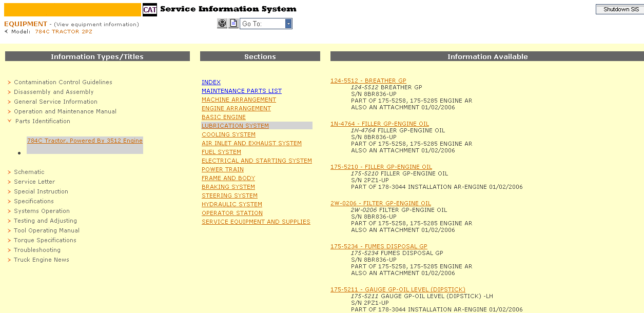This screenshot has height=313, width=644.
Task: Click the Shutdown SIS button
Action: tap(619, 9)
